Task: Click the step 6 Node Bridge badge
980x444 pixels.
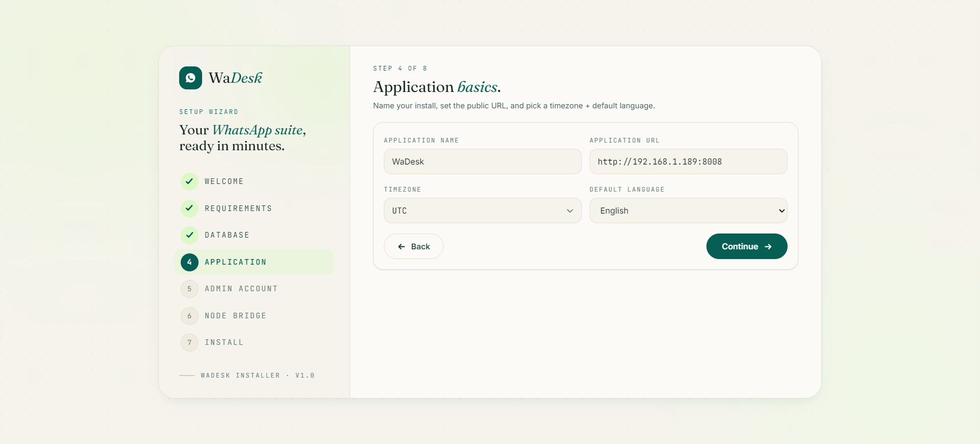Action: tap(189, 316)
